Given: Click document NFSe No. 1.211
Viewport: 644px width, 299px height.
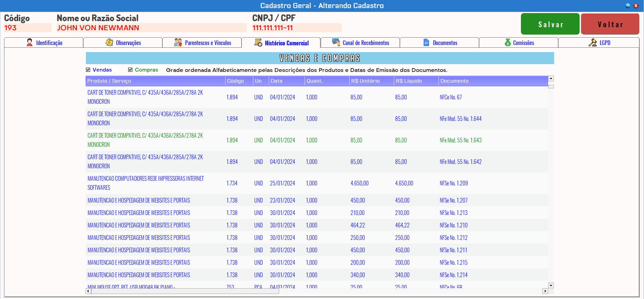Looking at the screenshot, I should (453, 250).
